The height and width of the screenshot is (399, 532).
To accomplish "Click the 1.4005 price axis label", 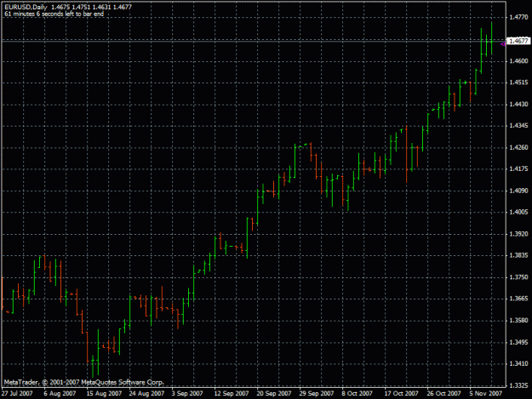I will 519,212.
